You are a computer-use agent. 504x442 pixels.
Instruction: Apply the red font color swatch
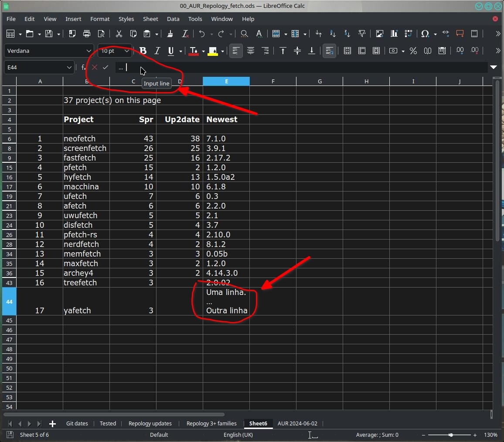coord(194,51)
